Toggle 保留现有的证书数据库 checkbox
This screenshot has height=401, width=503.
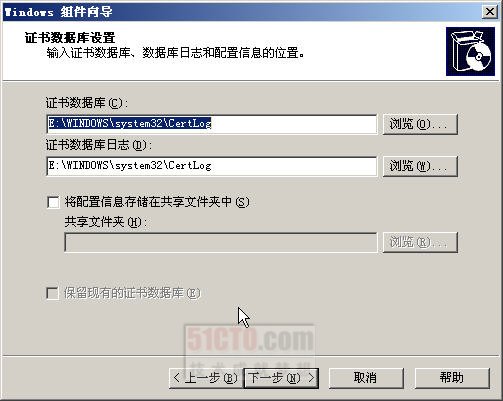click(x=52, y=293)
